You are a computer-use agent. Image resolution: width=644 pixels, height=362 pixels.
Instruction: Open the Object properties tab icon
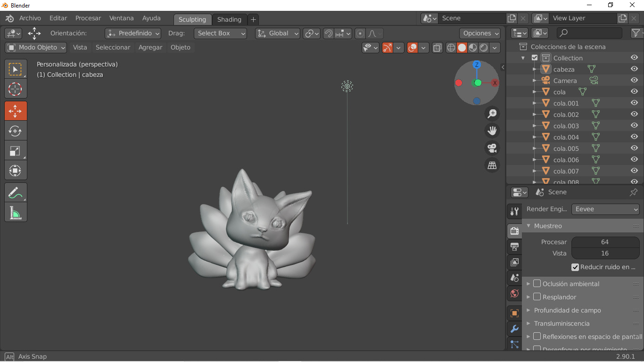[x=514, y=313]
